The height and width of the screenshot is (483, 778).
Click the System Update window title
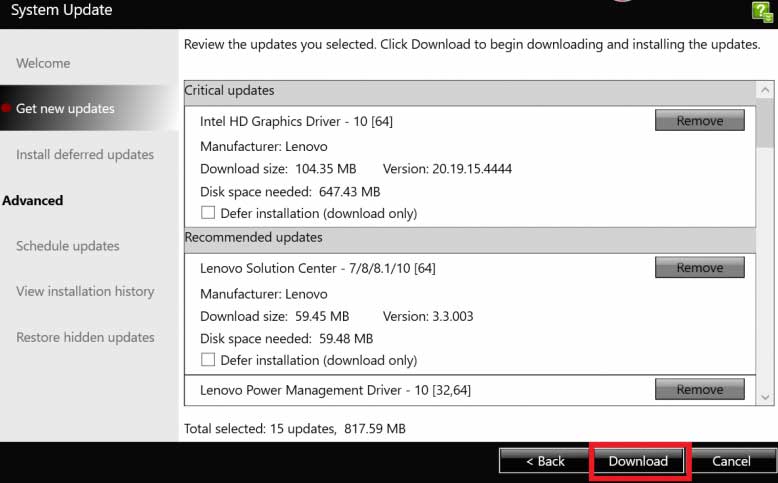[62, 10]
